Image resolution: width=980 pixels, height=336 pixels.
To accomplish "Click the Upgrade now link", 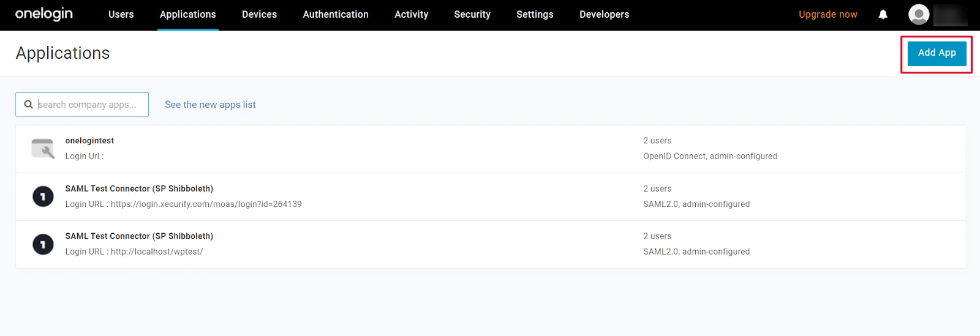I will tap(827, 15).
